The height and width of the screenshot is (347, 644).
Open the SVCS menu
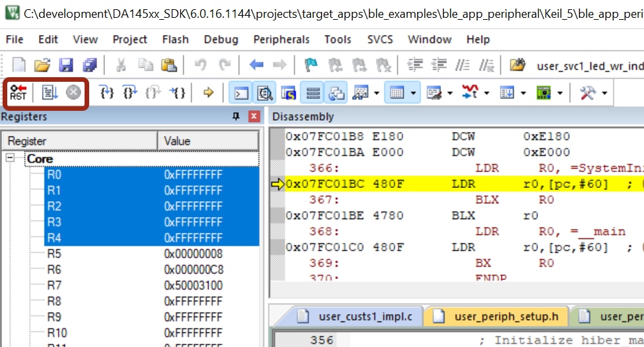point(380,40)
